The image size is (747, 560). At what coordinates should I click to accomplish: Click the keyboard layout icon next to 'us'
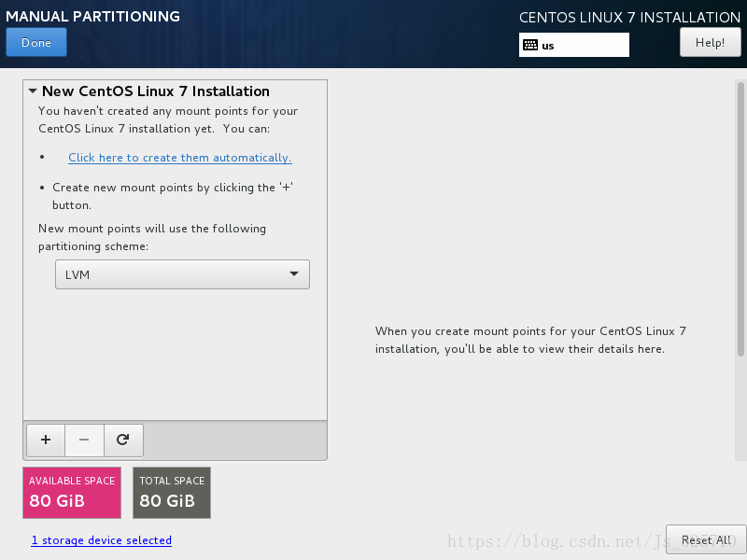pos(530,45)
